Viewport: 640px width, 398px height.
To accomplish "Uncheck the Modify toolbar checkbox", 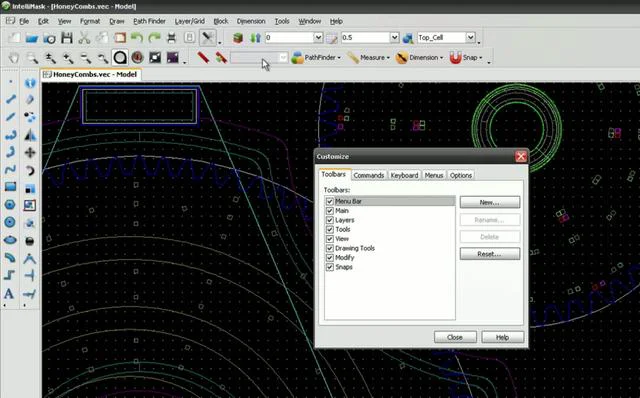I will coord(330,258).
